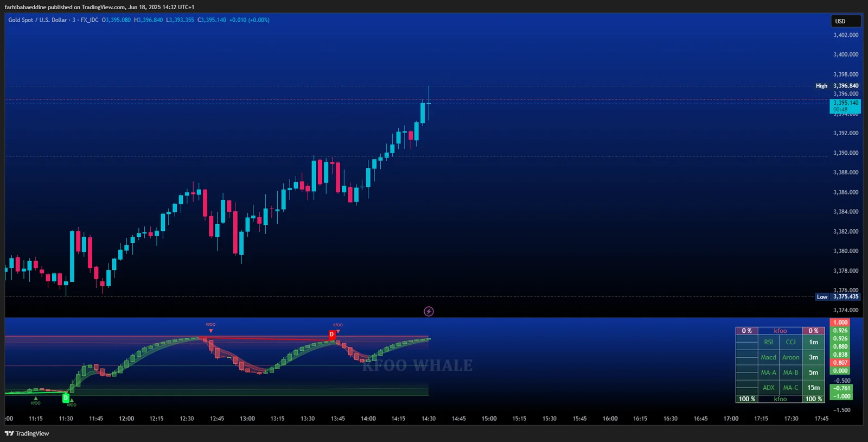Click the ADX cell in indicator table
Image resolution: width=868 pixels, height=442 pixels.
click(x=768, y=388)
